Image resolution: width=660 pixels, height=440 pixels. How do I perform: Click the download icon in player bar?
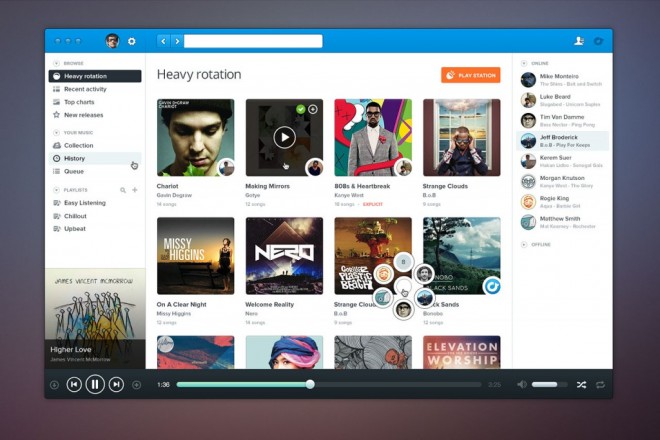tap(54, 385)
